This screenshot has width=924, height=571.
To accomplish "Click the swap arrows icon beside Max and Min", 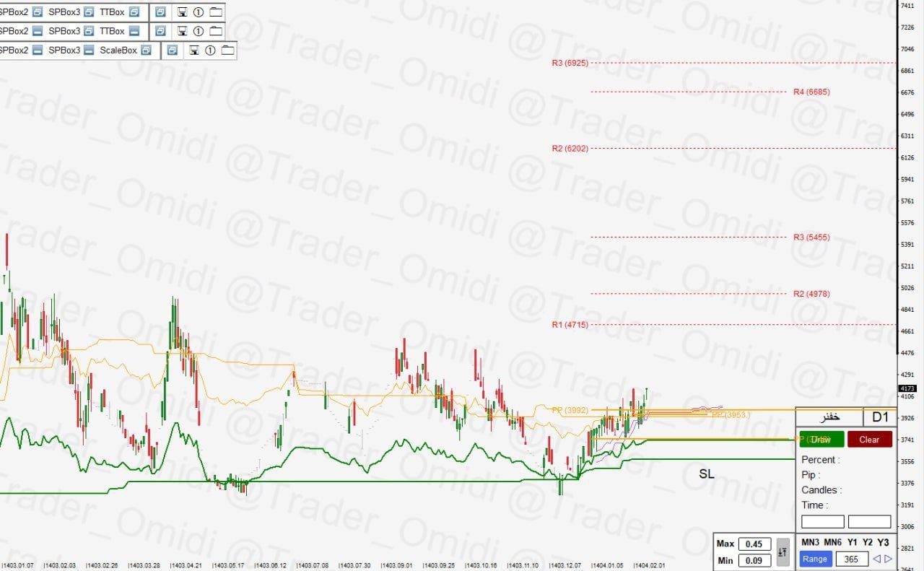I will [783, 552].
